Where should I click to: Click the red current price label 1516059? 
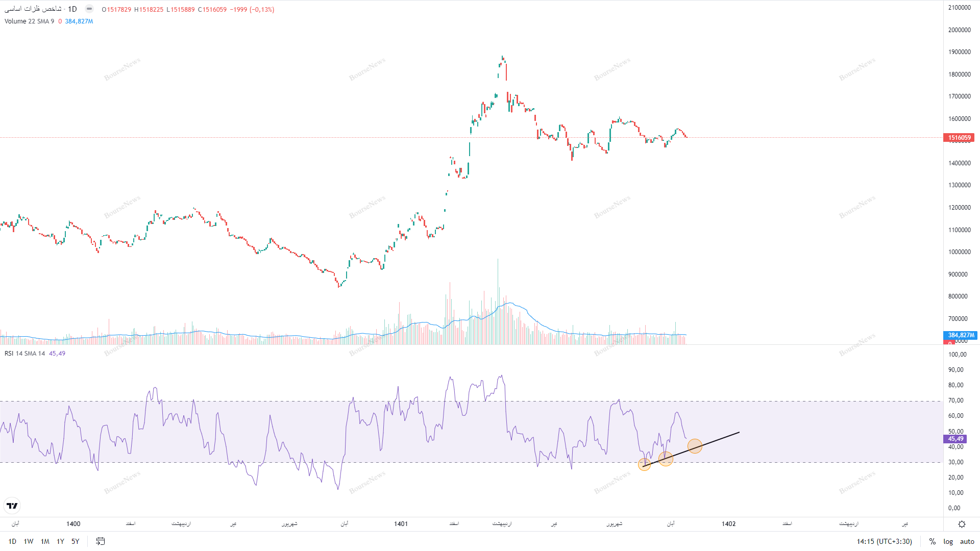[959, 138]
